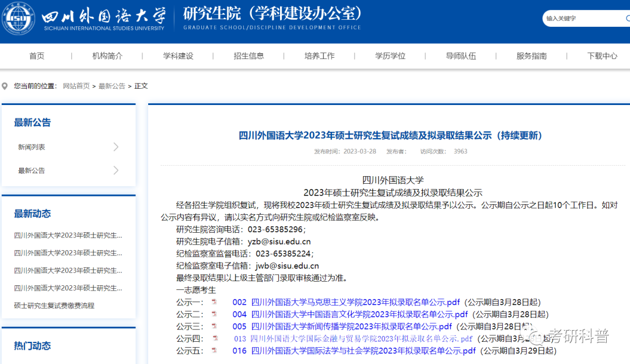This screenshot has height=364, width=630.
Task: Open the 培养工作 nav menu
Action: pos(320,56)
